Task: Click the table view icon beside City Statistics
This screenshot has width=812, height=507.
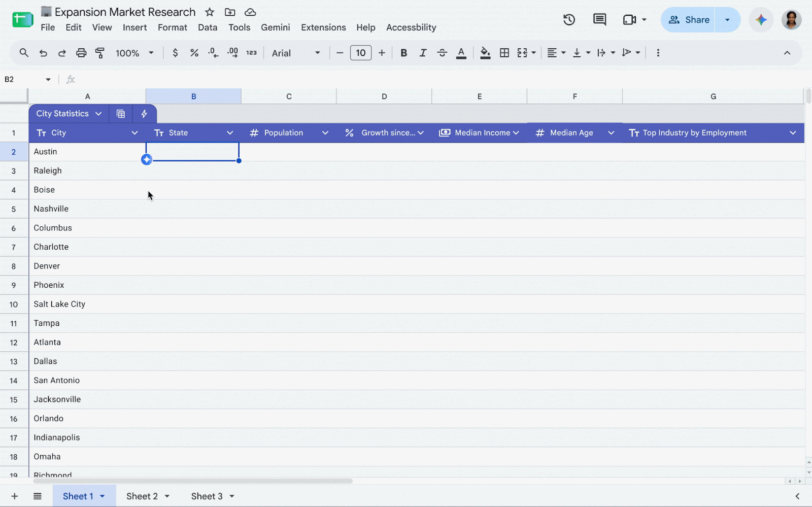Action: (x=121, y=114)
